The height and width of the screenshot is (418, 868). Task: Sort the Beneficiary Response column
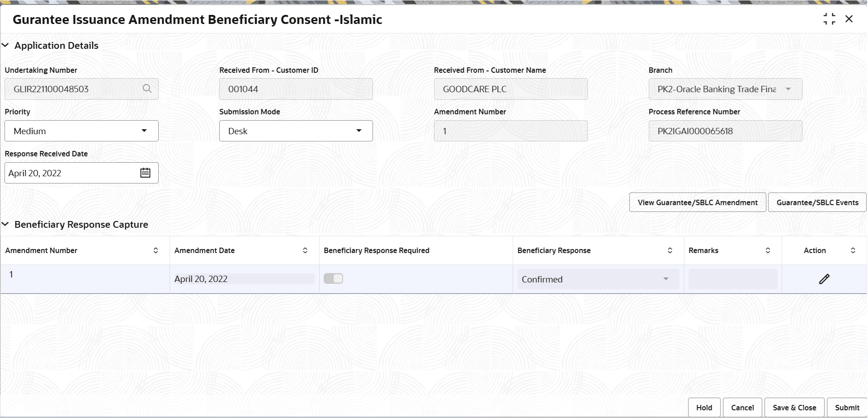coord(670,250)
